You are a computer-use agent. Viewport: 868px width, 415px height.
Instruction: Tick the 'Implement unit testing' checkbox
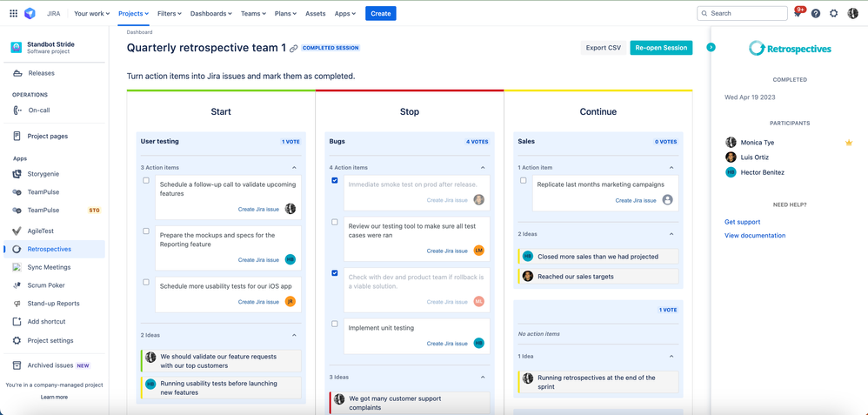(x=334, y=324)
